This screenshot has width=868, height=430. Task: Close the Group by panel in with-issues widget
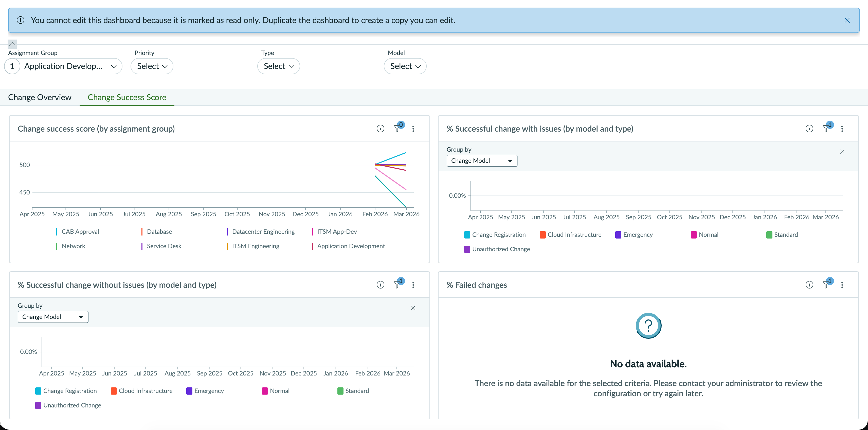[842, 152]
